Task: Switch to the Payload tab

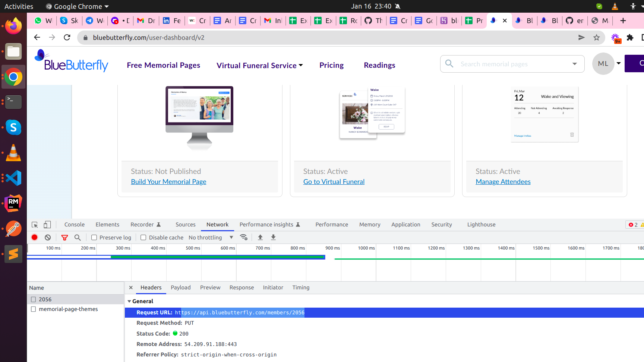Action: 181,288
